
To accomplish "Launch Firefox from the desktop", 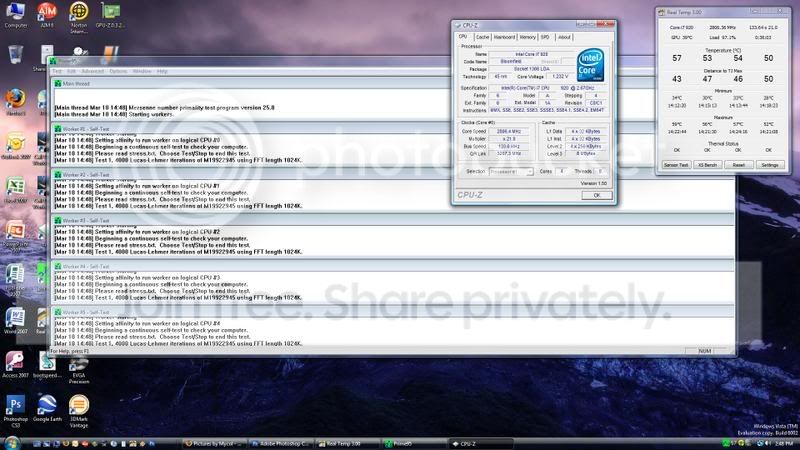I will pyautogui.click(x=15, y=102).
